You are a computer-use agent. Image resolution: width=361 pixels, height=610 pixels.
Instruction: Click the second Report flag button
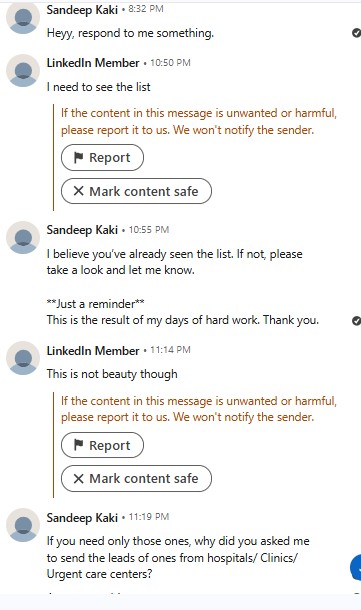(102, 445)
